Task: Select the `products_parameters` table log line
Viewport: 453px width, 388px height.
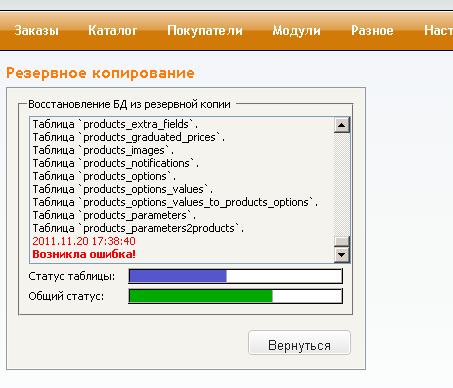Action: [114, 215]
